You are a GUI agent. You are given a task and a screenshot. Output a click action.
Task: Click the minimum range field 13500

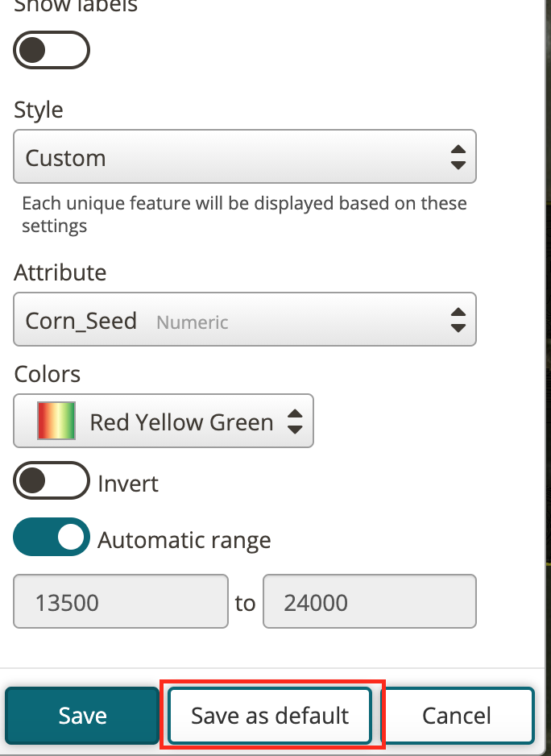121,601
